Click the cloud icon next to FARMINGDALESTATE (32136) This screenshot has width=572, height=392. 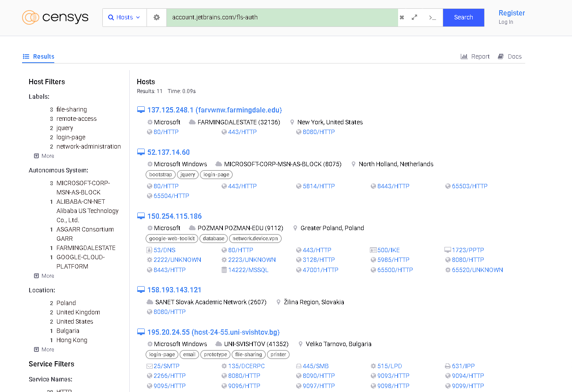[x=192, y=122]
